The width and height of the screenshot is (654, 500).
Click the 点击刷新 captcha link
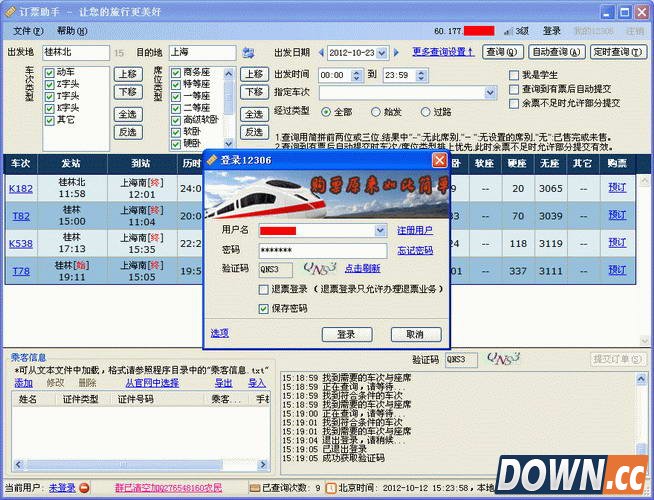[362, 269]
